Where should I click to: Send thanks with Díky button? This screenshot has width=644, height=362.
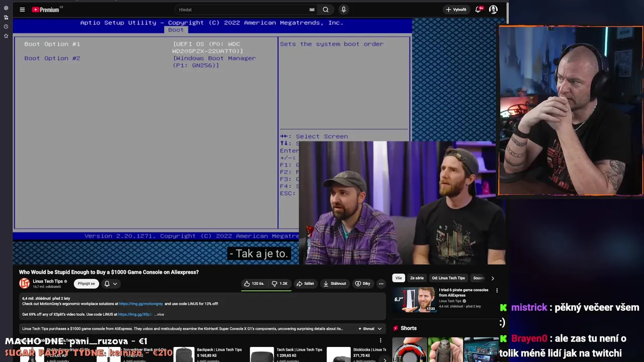click(x=362, y=284)
